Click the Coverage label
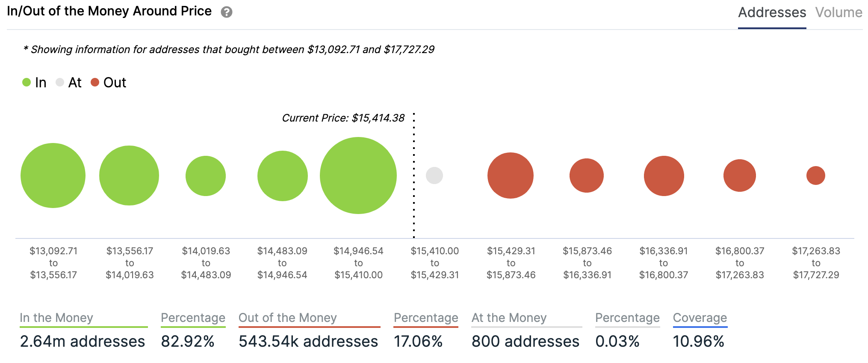The width and height of the screenshot is (868, 363). point(700,318)
